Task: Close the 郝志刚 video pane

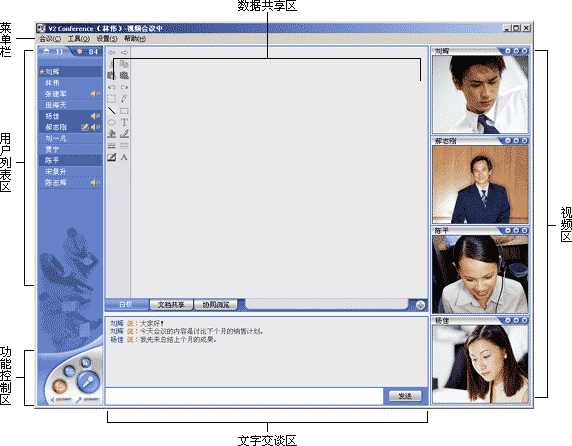Action: coord(525,141)
